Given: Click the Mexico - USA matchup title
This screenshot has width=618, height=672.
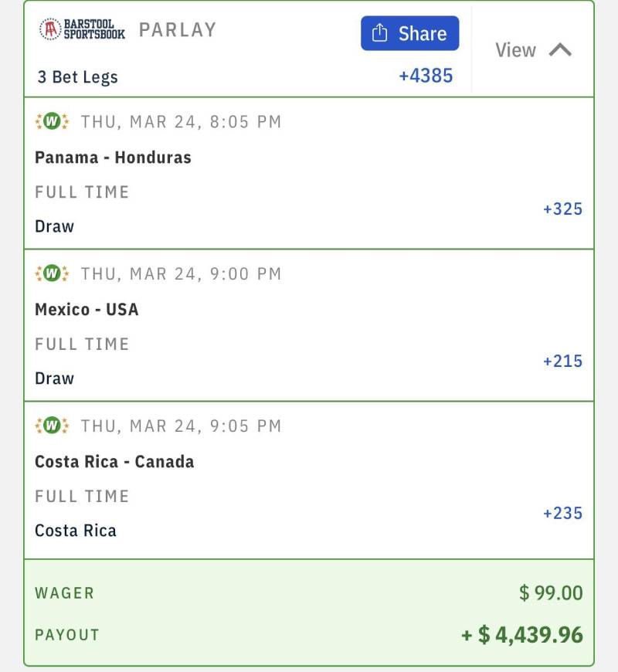Looking at the screenshot, I should [x=87, y=309].
